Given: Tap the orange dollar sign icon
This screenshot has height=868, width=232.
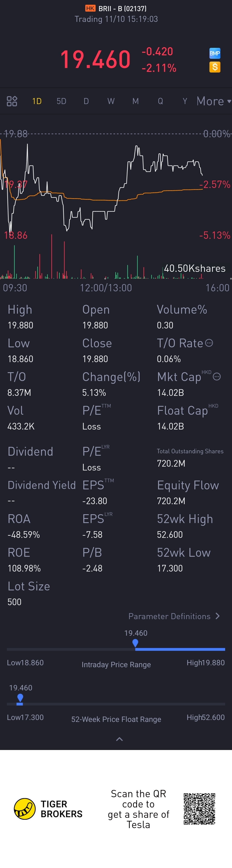Looking at the screenshot, I should point(215,67).
